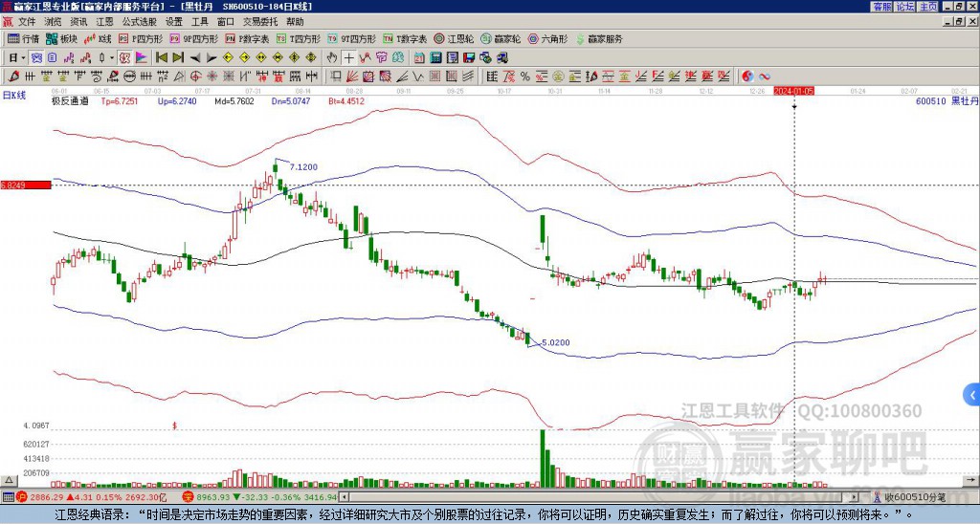Click the up triangle button at volume panel

[x=8, y=481]
